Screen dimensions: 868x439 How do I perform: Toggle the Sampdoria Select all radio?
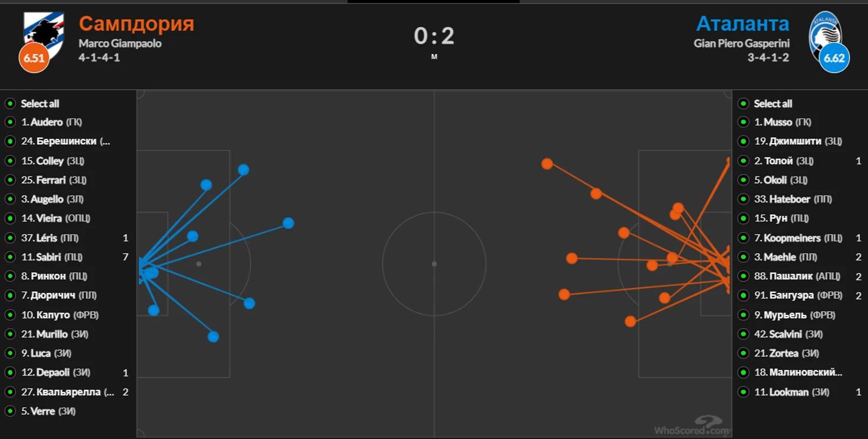click(10, 103)
